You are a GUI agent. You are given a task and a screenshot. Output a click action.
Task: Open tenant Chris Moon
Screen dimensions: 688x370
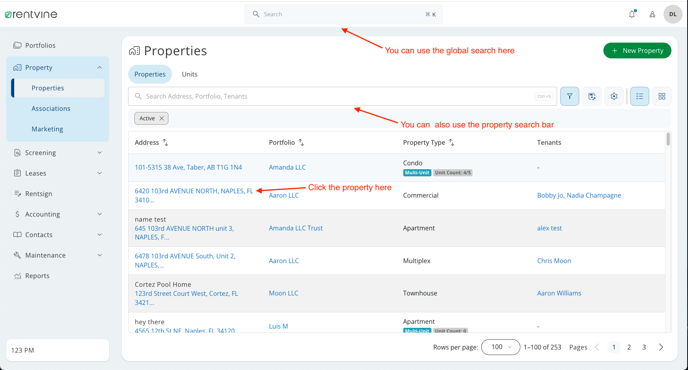pyautogui.click(x=554, y=261)
